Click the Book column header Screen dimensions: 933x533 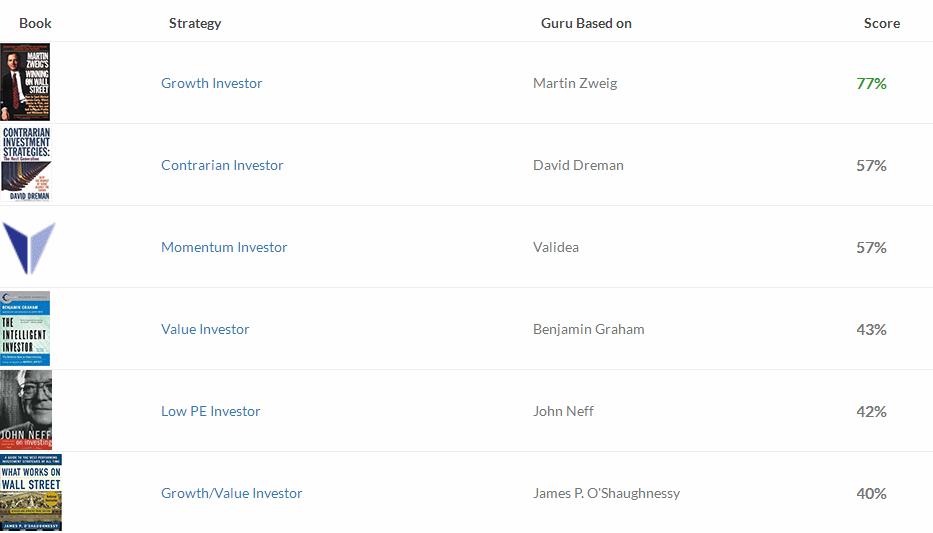[35, 23]
